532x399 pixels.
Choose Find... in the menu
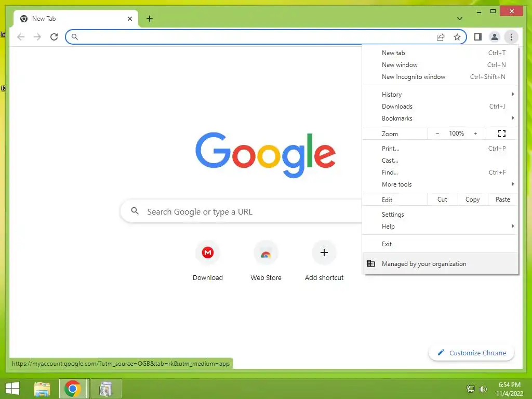tap(440, 172)
